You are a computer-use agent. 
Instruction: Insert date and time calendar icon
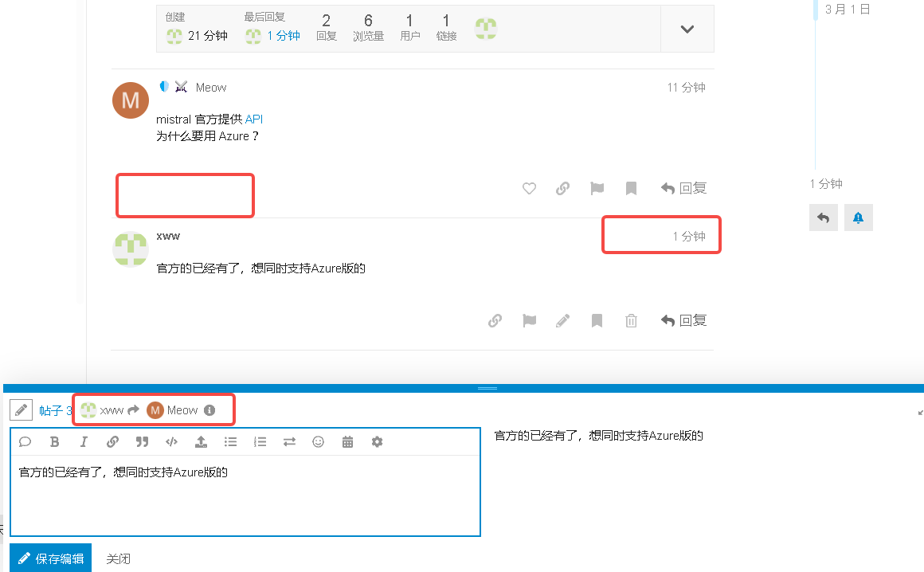point(347,442)
